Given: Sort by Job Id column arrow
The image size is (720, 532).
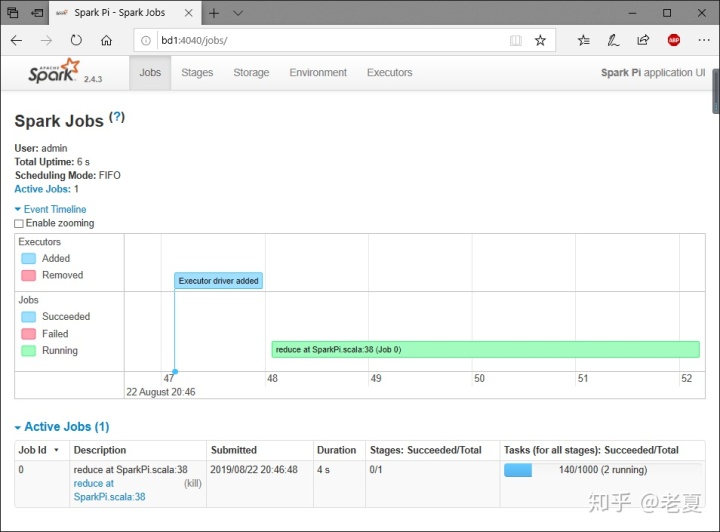Looking at the screenshot, I should [x=56, y=450].
